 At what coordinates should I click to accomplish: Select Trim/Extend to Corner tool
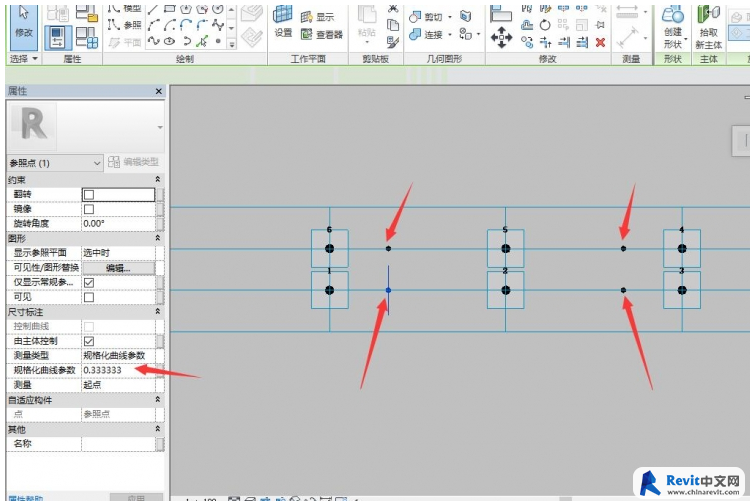pyautogui.click(x=545, y=43)
